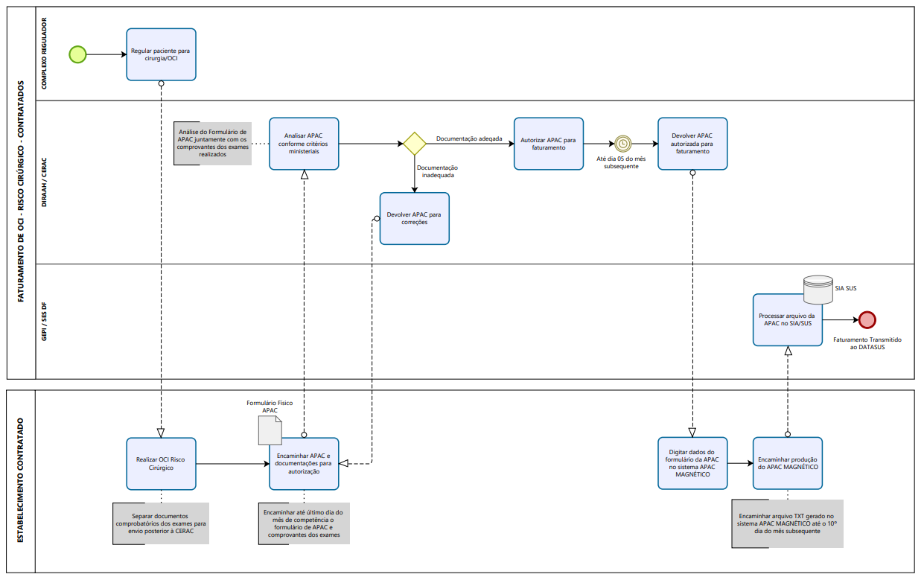
Task: Click the 'ESTABELECIMENTO CONTRATADO' pool header
Action: click(21, 480)
